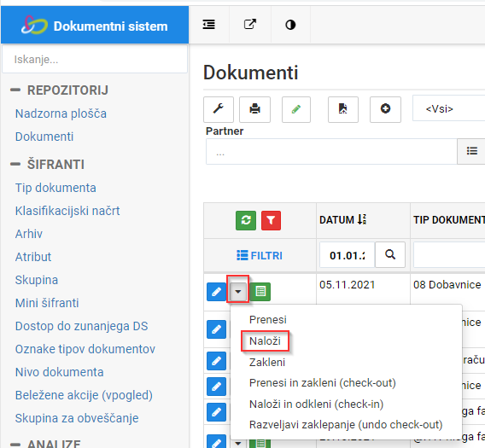Choose Prenesi in zakleni (check-out)

click(x=322, y=383)
